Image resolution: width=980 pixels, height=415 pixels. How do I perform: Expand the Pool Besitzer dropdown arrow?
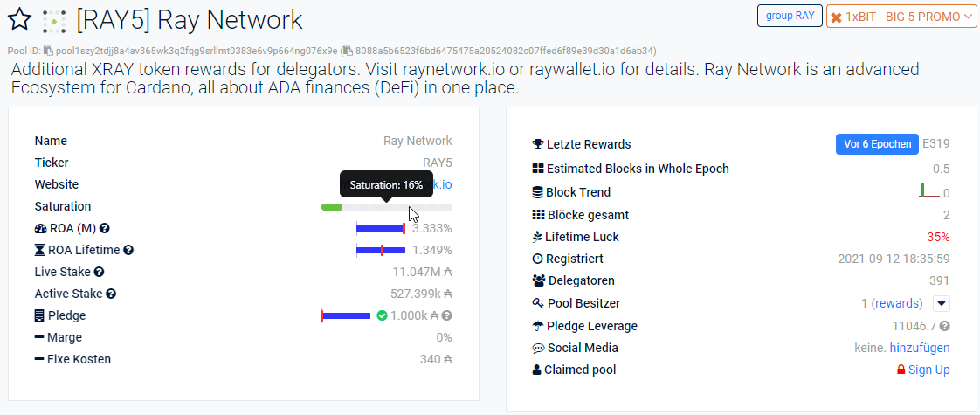click(x=942, y=304)
